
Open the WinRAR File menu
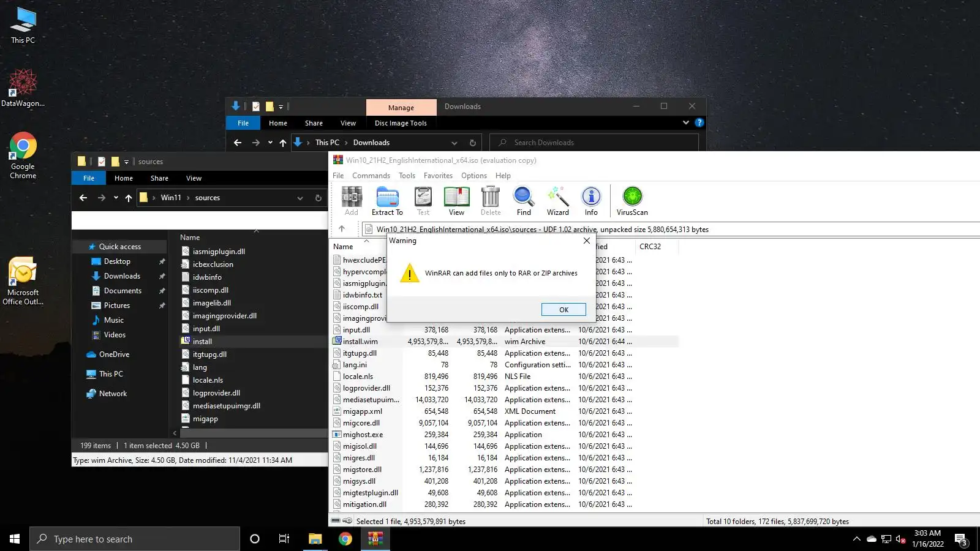pyautogui.click(x=338, y=176)
